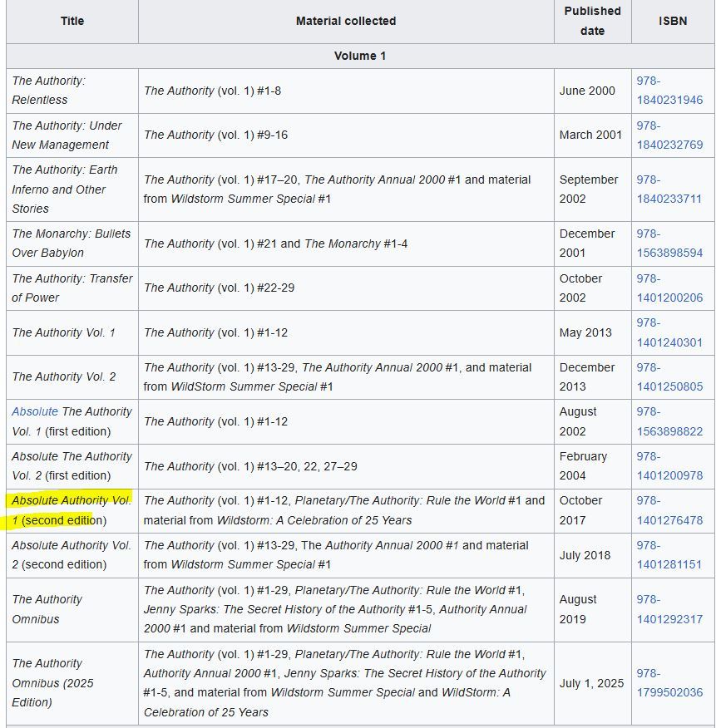This screenshot has width=716, height=728.
Task: Click the "Published date" column header
Action: click(x=593, y=21)
